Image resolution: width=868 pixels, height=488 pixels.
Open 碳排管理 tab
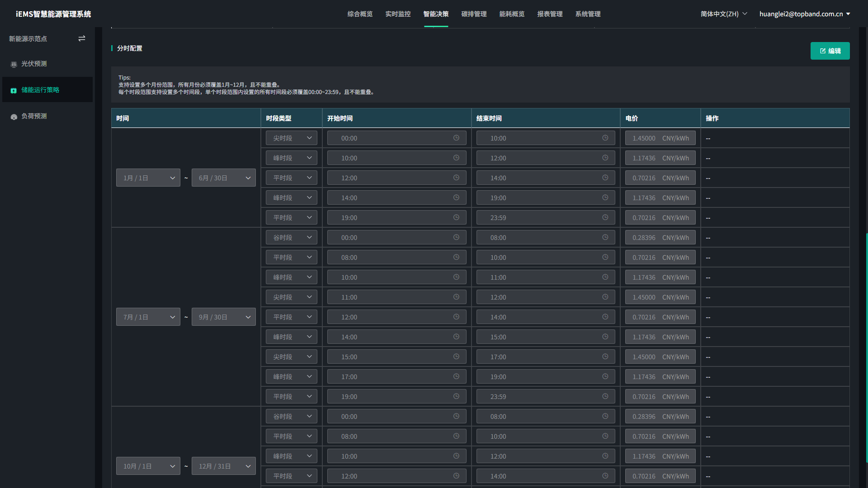(x=474, y=14)
